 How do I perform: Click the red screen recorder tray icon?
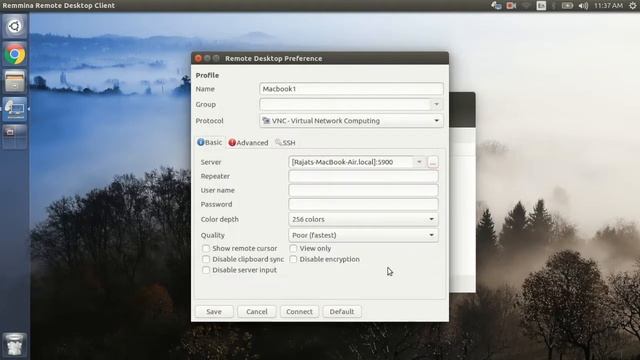click(x=511, y=5)
